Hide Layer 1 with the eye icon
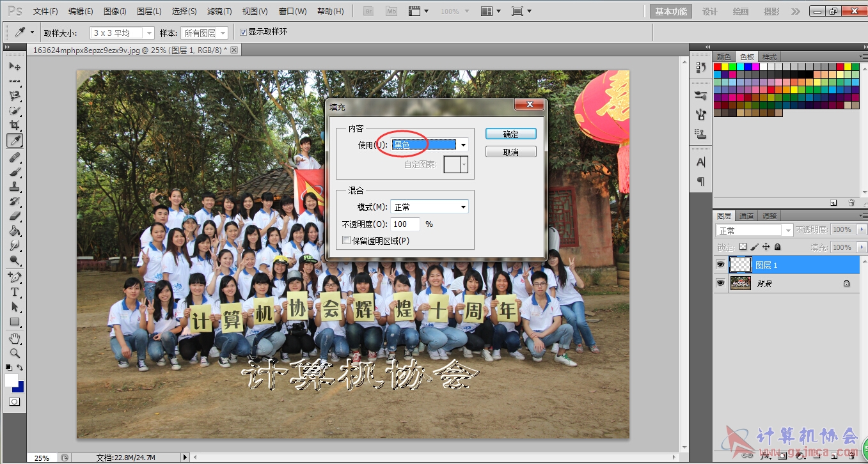 click(x=720, y=265)
